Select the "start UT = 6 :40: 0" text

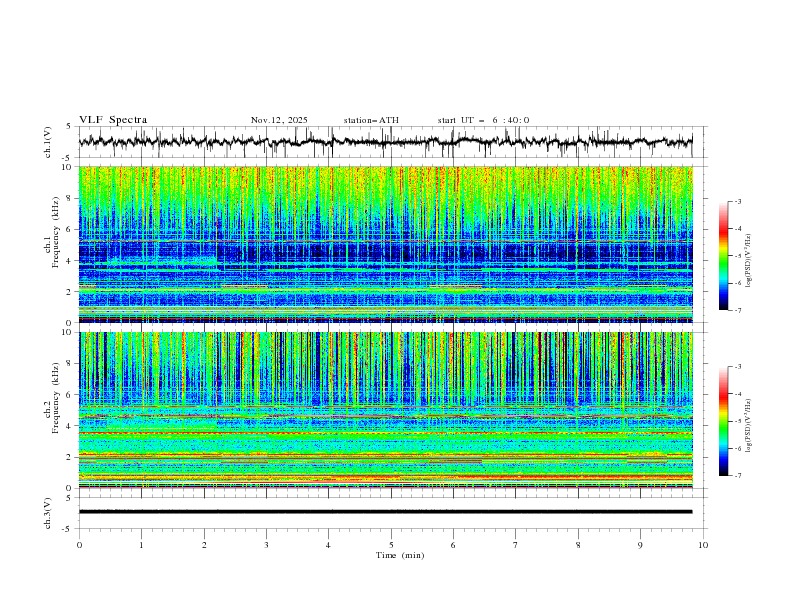coord(483,120)
